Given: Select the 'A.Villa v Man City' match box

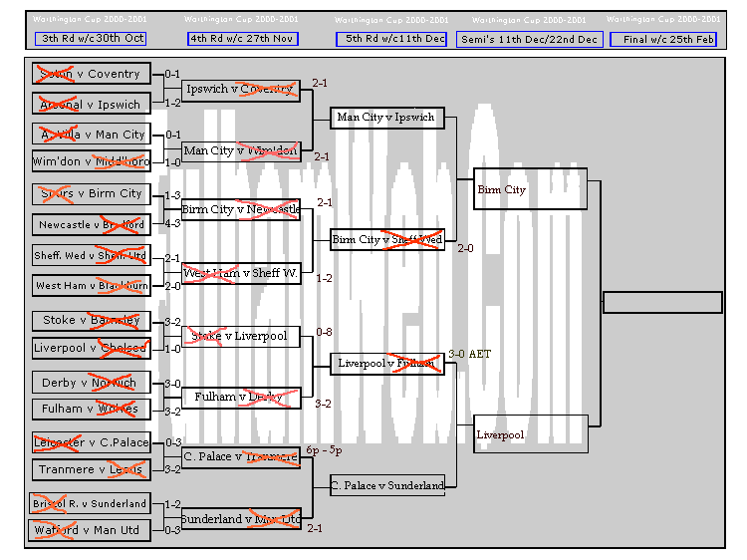Looking at the screenshot, I should tap(92, 134).
